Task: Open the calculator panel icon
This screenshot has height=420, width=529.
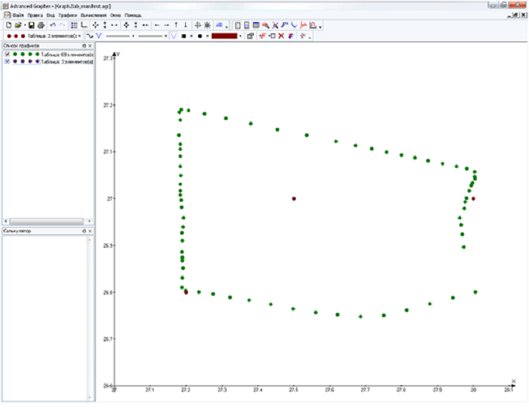Action: point(247,25)
